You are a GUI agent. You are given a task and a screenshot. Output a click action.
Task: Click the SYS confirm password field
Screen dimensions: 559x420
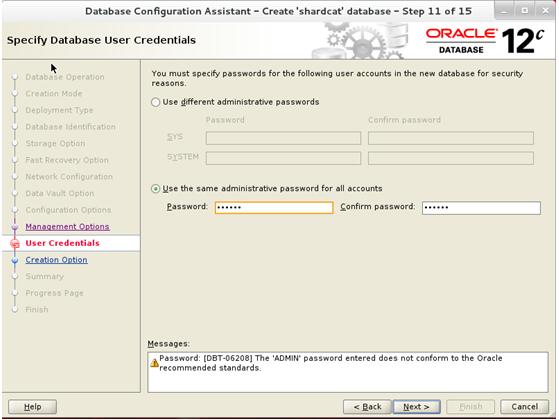coord(451,138)
